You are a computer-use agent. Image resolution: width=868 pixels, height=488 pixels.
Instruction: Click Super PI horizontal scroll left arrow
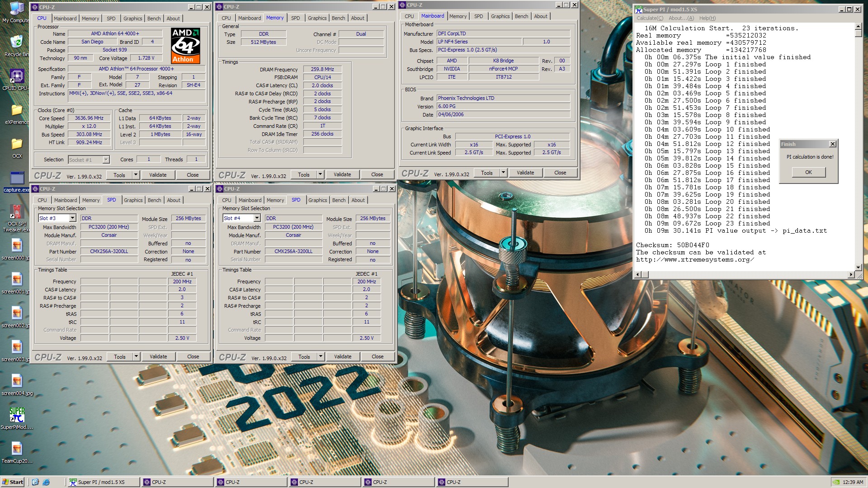638,274
